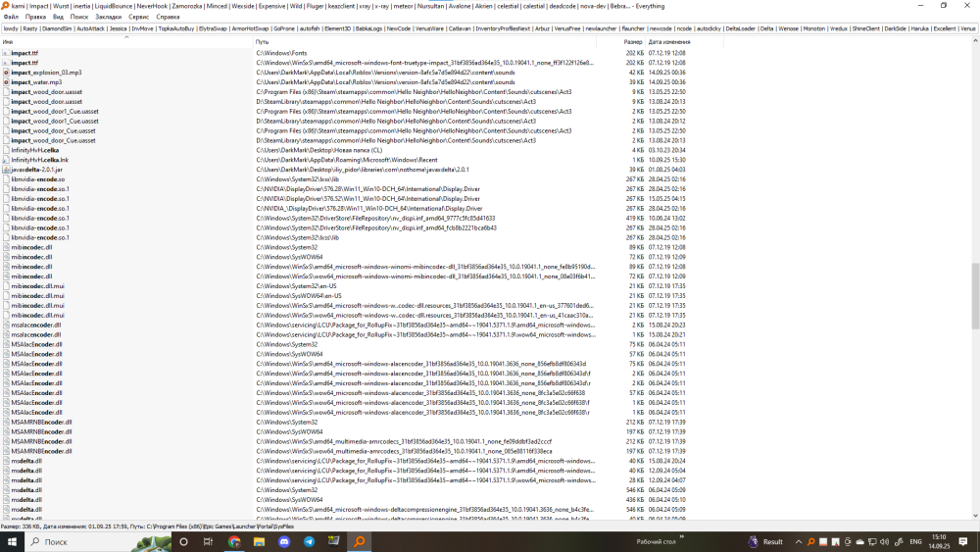Switch input language via ENG indicator
Viewport: 980px width, 552px height.
point(915,541)
